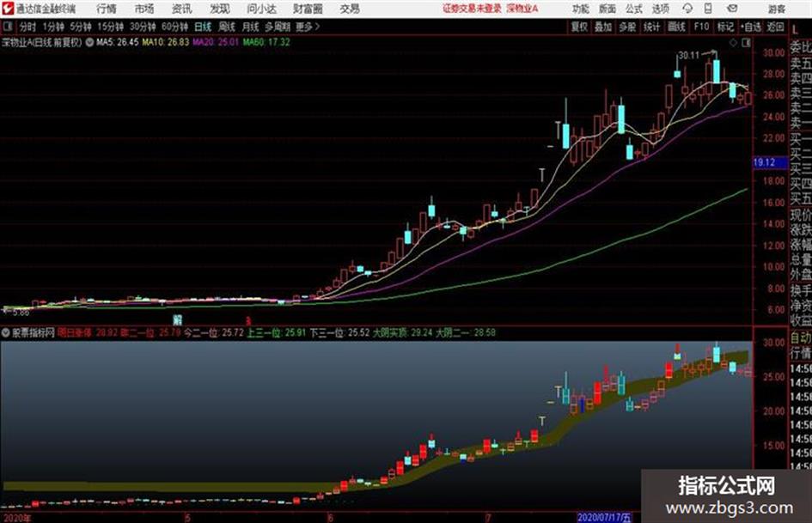
Task: Click the 上三一位: 25.91 indicator value
Action: point(277,332)
